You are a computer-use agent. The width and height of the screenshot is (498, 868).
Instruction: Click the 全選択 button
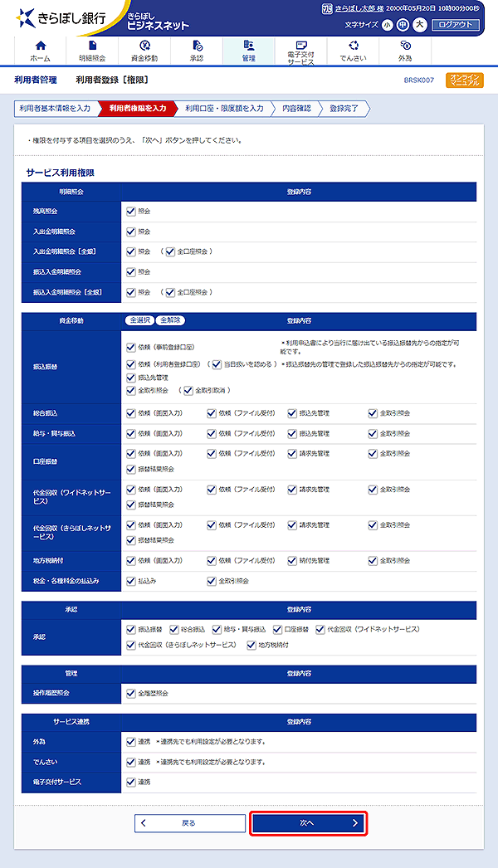[139, 319]
